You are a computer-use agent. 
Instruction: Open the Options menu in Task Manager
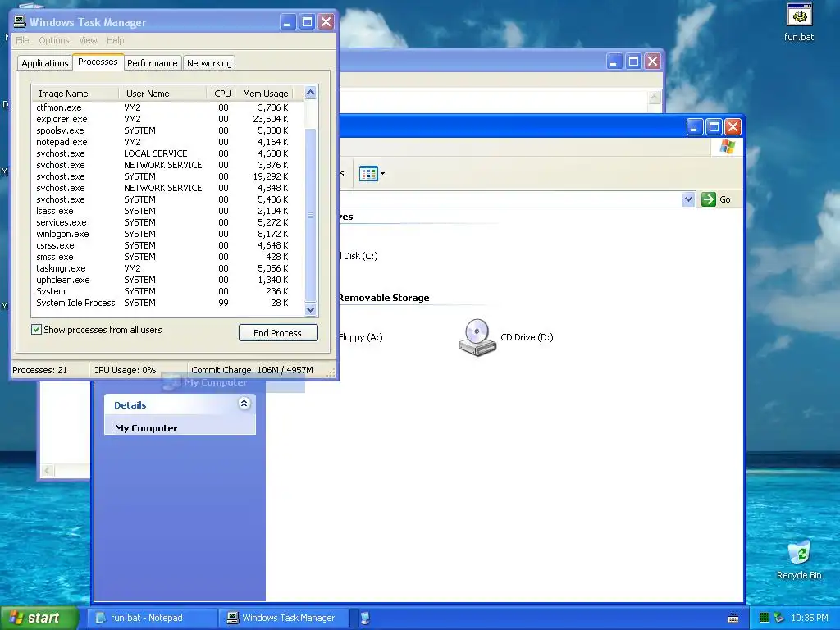tap(53, 40)
